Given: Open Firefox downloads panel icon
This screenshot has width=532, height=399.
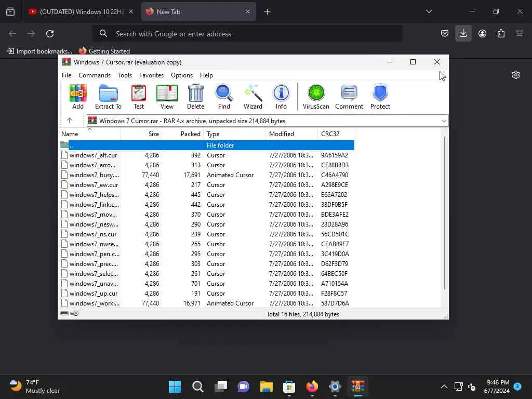Looking at the screenshot, I should (463, 34).
